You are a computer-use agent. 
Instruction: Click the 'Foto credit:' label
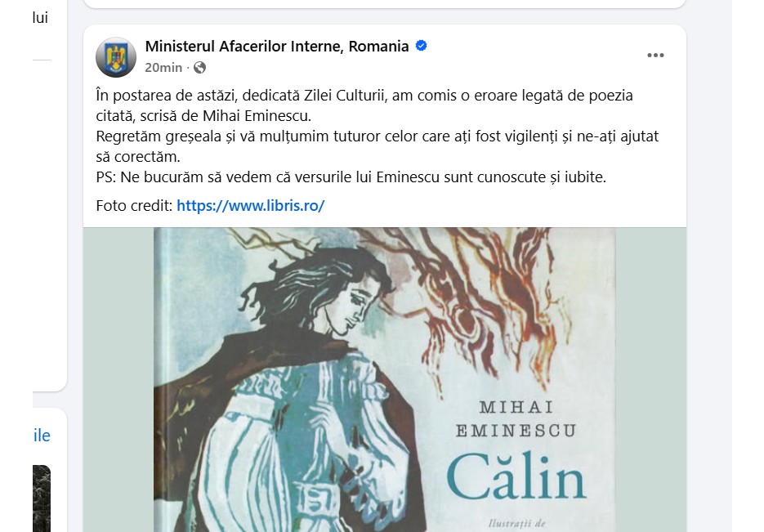135,206
